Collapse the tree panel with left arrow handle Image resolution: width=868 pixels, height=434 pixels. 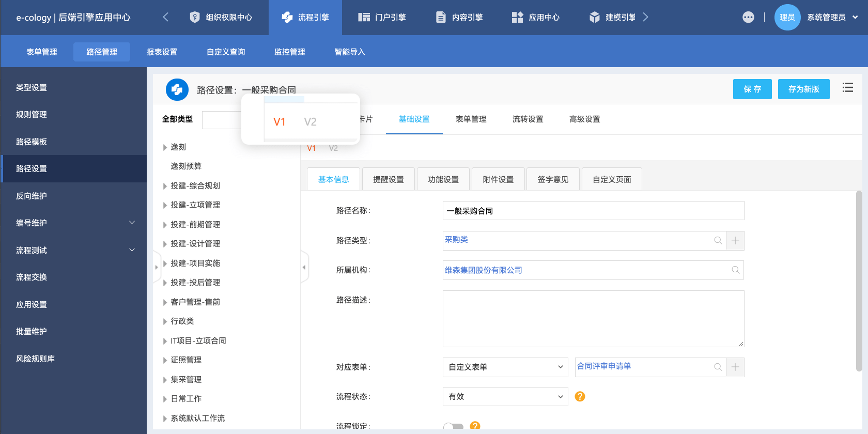pyautogui.click(x=304, y=267)
